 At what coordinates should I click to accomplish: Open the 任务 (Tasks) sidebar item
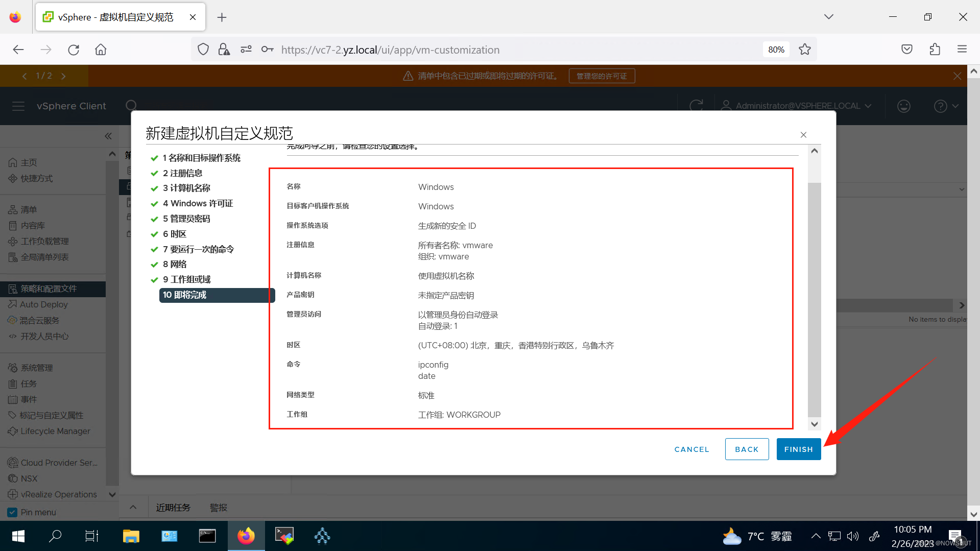coord(28,383)
